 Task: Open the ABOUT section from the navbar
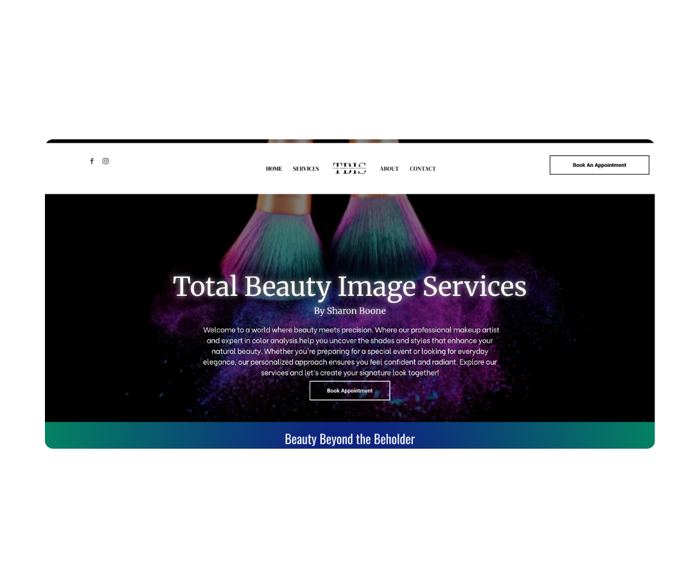tap(389, 168)
